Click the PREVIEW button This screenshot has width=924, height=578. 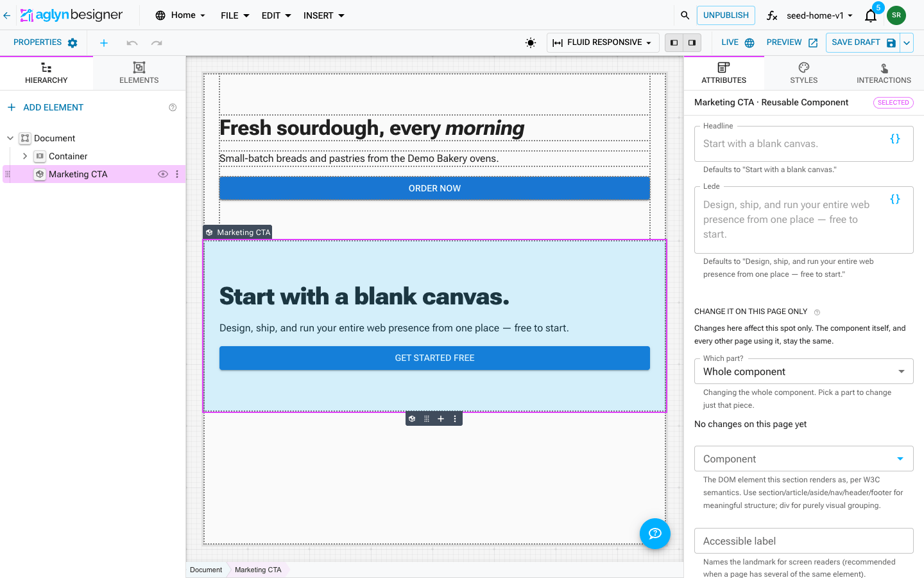(792, 43)
